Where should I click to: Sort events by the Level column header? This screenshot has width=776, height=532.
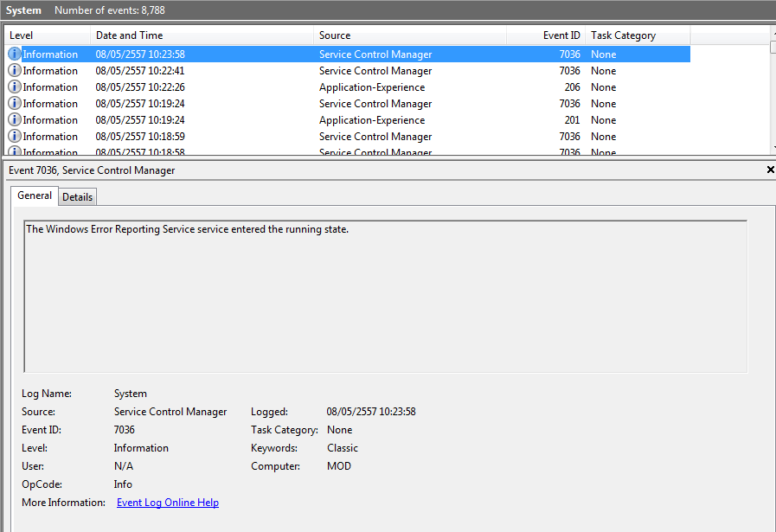pos(48,35)
